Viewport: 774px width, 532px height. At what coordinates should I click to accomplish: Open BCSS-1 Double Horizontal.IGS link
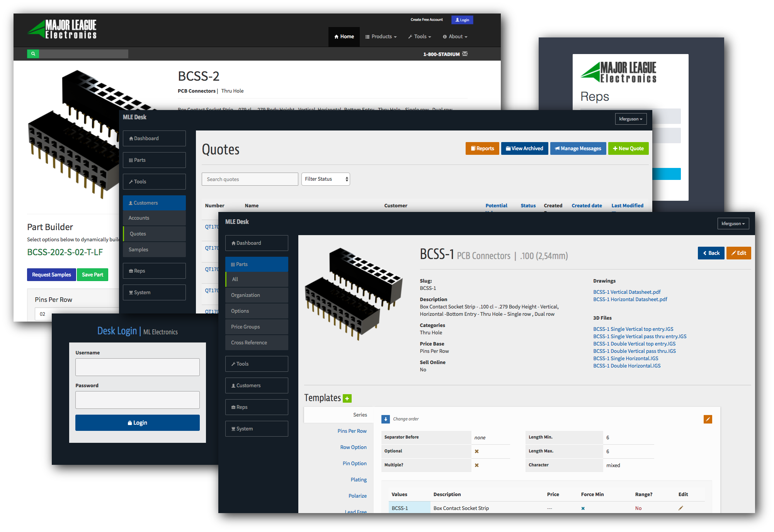[627, 366]
